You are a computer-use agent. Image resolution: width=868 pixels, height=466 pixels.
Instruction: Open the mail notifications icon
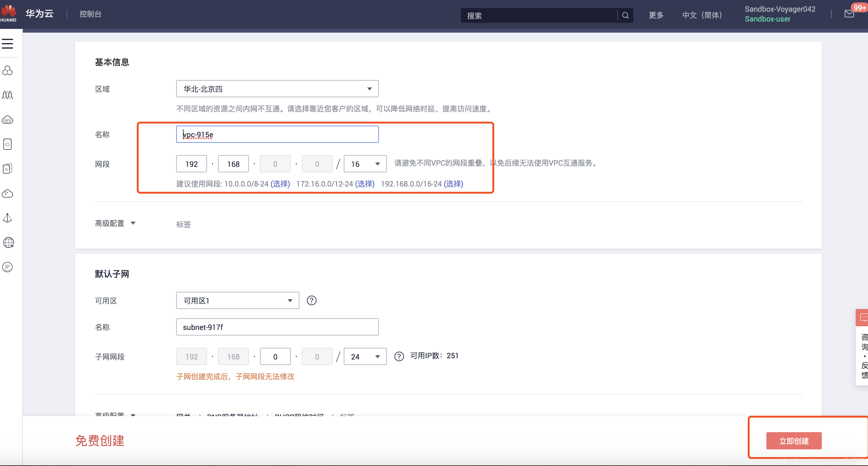tap(849, 14)
